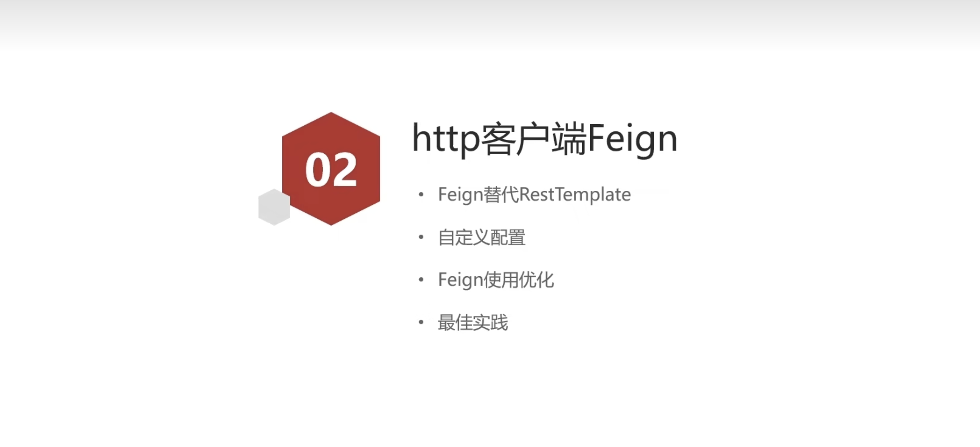Click the Feign替代RestTemplate bullet text
Viewport: 980px width, 447px height.
pos(534,195)
